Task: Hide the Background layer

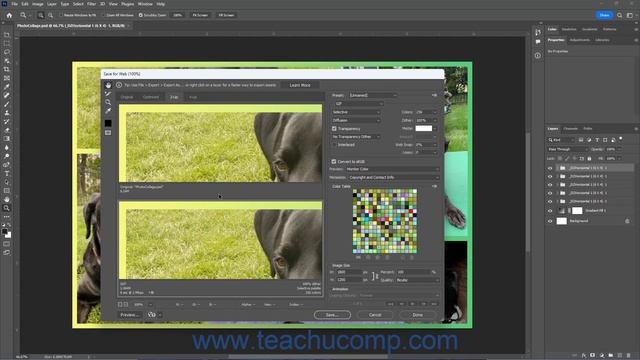Action: tap(550, 221)
